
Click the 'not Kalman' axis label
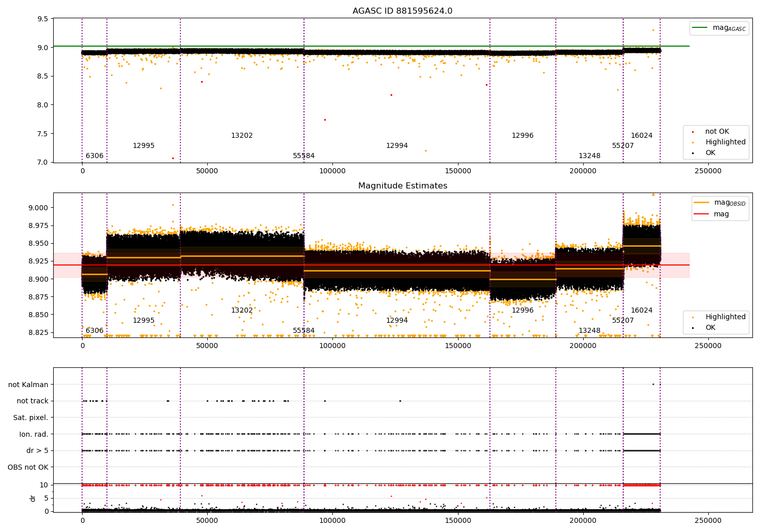pyautogui.click(x=28, y=385)
